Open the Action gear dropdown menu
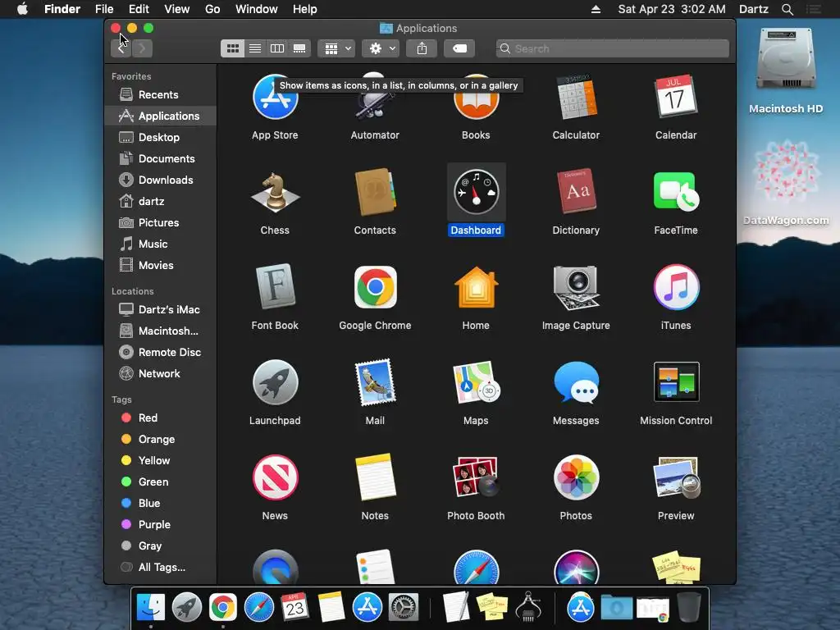840x630 pixels. [x=381, y=48]
